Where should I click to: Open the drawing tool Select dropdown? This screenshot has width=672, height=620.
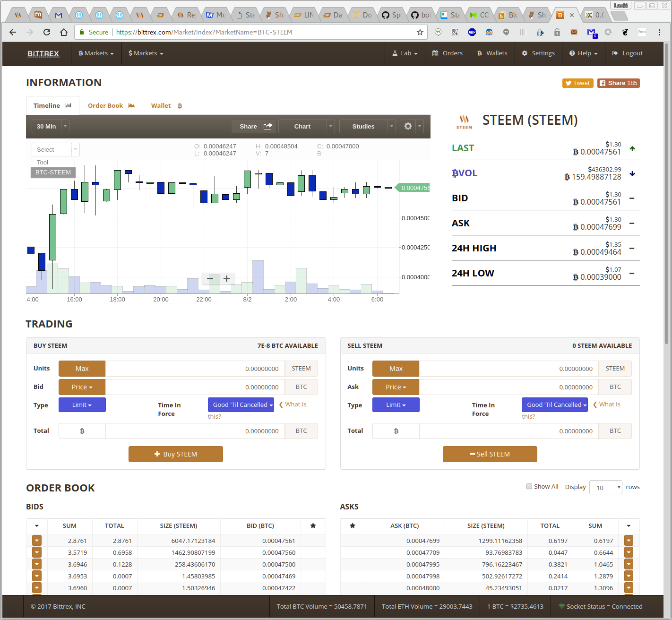pyautogui.click(x=55, y=149)
